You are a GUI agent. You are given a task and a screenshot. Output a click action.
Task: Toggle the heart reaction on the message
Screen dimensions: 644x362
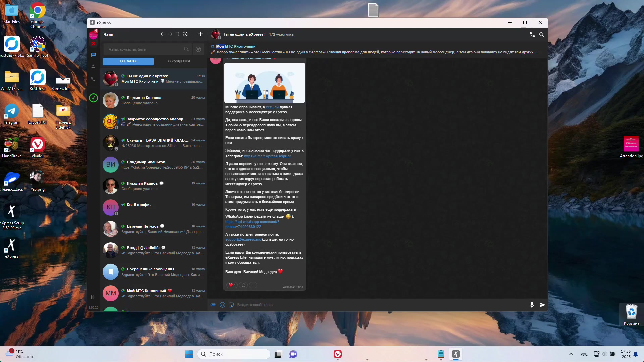(x=232, y=285)
